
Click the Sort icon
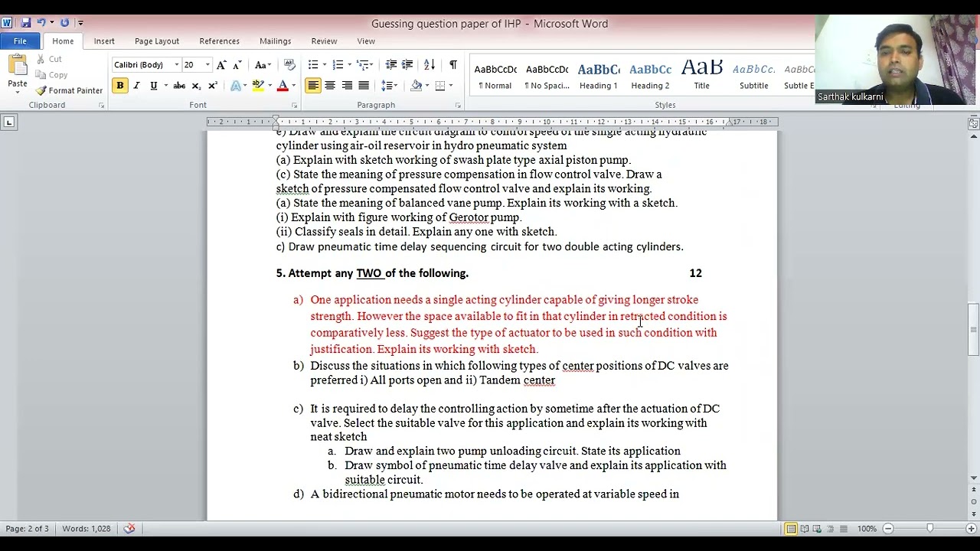point(430,65)
